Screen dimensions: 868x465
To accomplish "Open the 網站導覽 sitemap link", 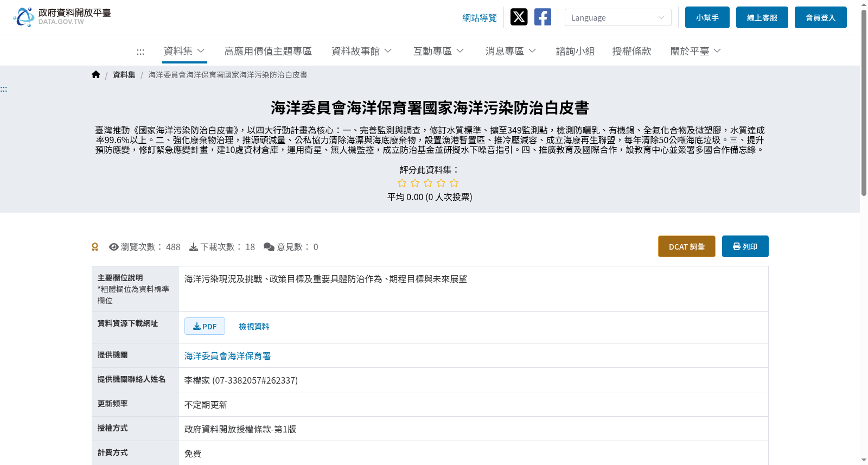I will (480, 18).
